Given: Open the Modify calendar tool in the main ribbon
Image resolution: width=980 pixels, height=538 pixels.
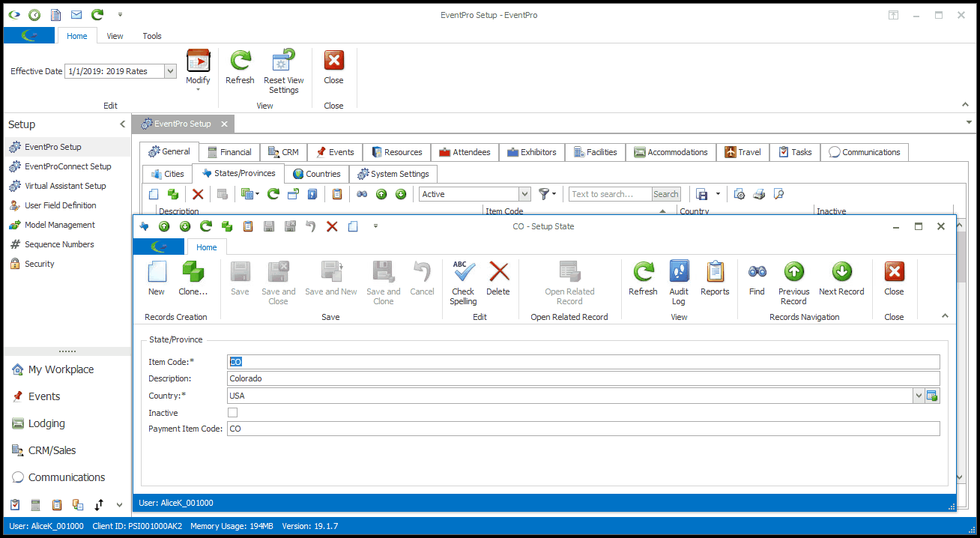Looking at the screenshot, I should [198, 71].
